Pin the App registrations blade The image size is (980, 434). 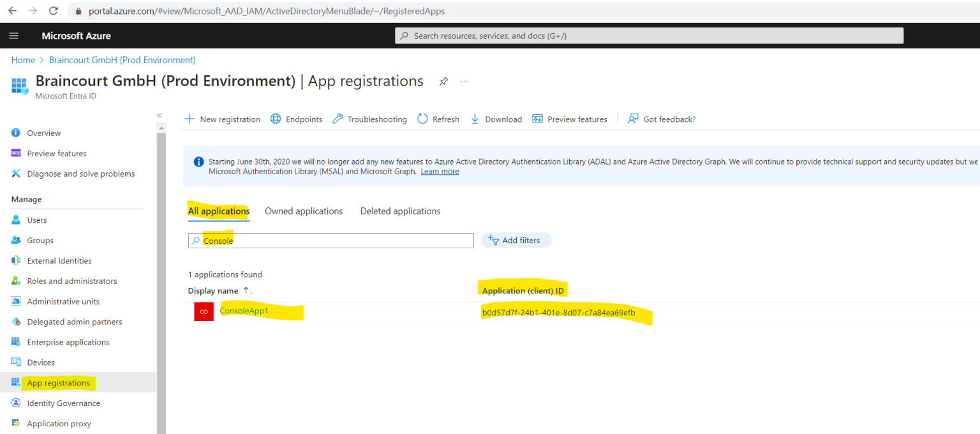click(443, 81)
